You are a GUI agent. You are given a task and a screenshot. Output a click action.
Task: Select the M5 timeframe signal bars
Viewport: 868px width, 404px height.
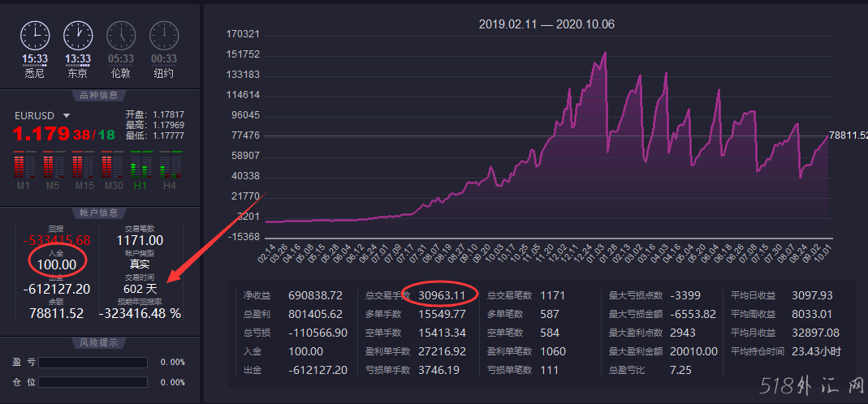(53, 165)
